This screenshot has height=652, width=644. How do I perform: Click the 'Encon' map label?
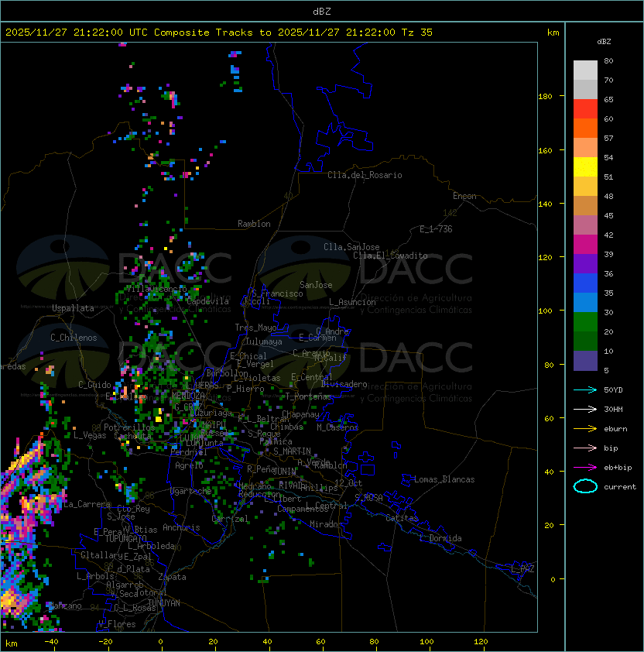(464, 196)
